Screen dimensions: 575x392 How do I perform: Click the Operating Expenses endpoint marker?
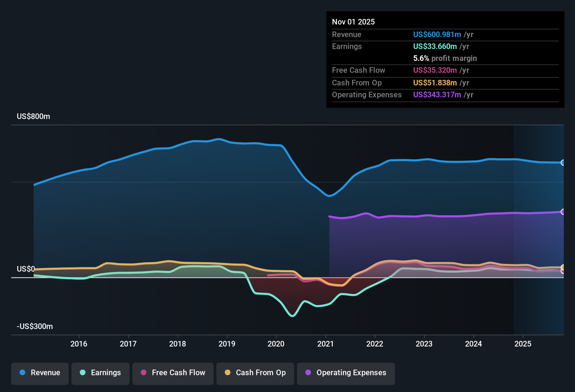tap(563, 211)
